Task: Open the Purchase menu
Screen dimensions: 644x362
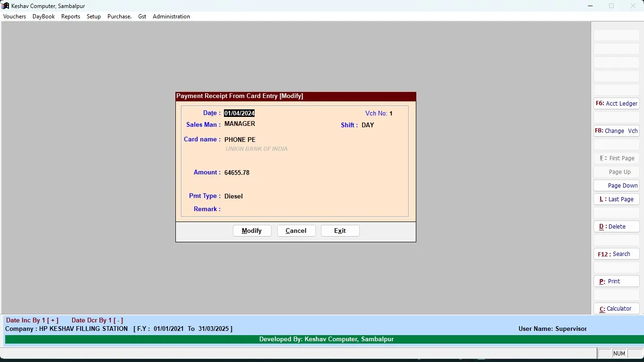Action: pyautogui.click(x=119, y=16)
